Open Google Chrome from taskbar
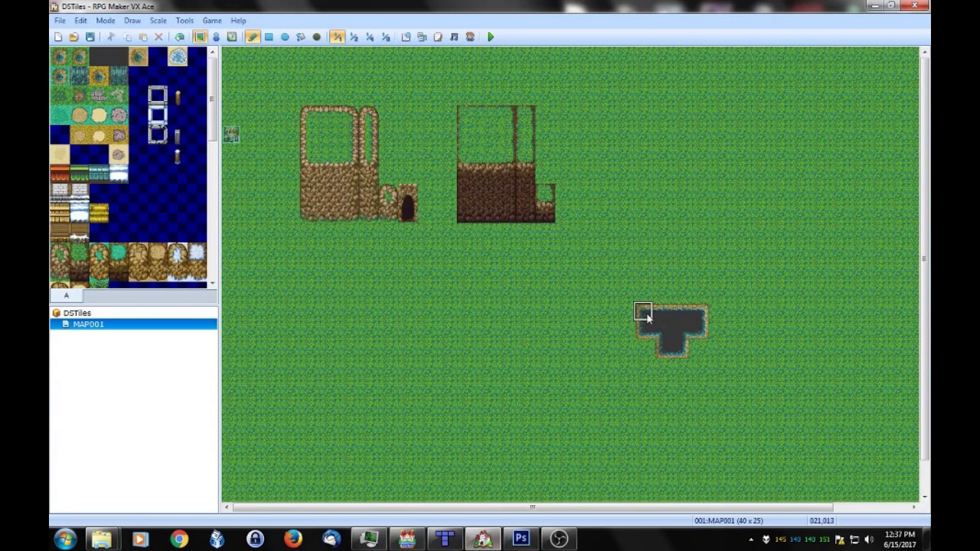Screen dimensions: 980x551 point(179,540)
